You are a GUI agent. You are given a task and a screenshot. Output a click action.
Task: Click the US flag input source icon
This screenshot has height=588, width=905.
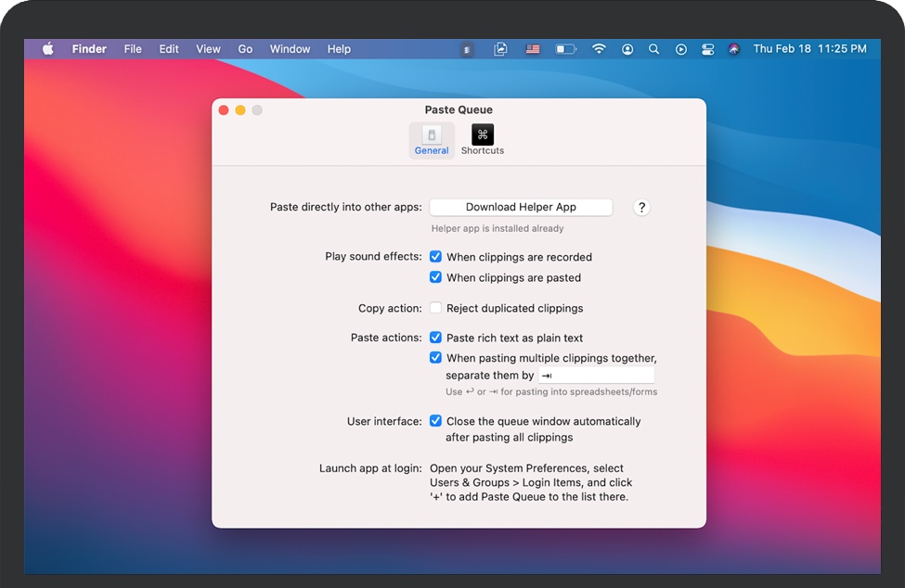(x=533, y=49)
